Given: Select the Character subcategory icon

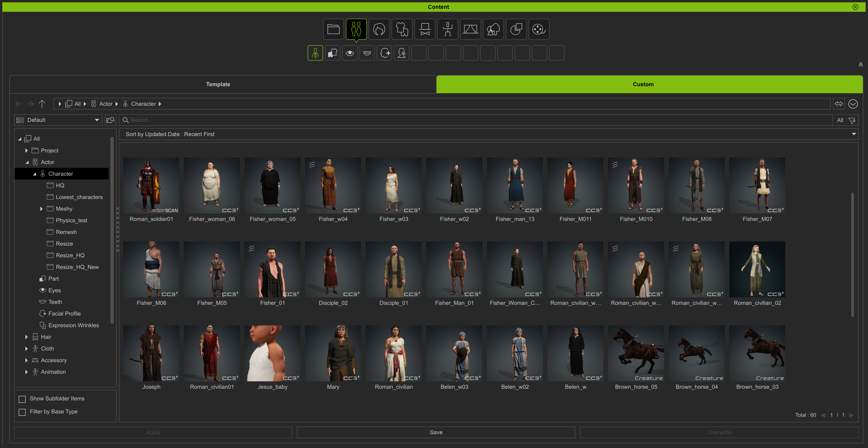Looking at the screenshot, I should click(315, 53).
